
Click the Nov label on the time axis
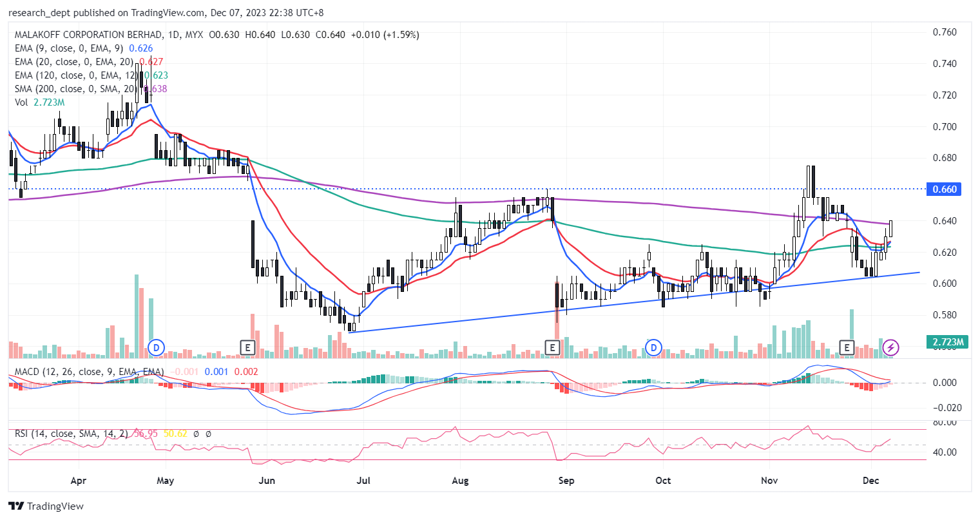[x=769, y=481]
